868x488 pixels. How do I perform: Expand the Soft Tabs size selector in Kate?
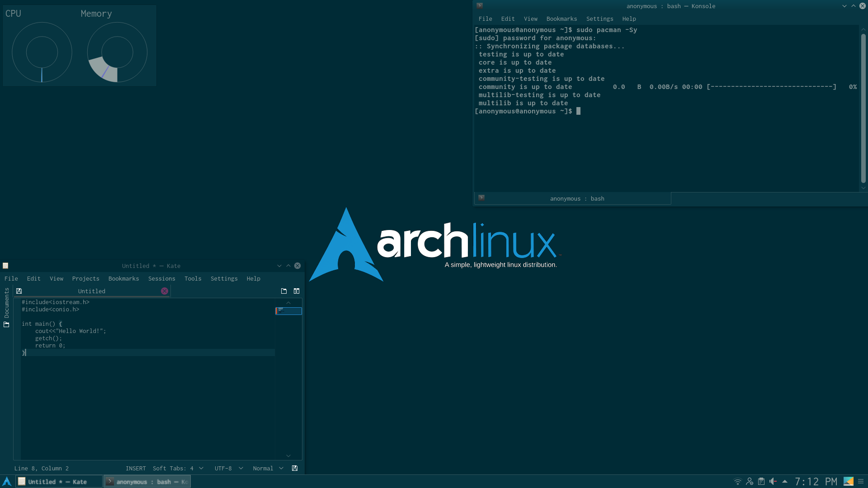pyautogui.click(x=202, y=468)
